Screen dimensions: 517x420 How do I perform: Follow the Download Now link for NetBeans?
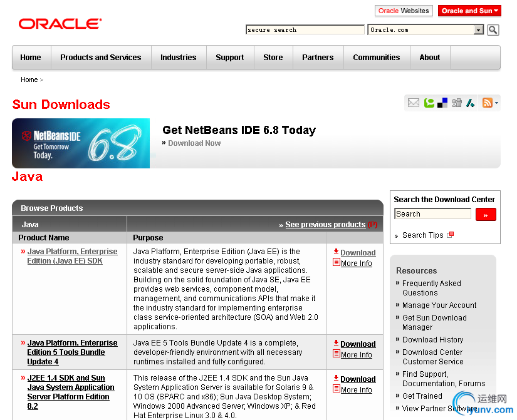(194, 143)
